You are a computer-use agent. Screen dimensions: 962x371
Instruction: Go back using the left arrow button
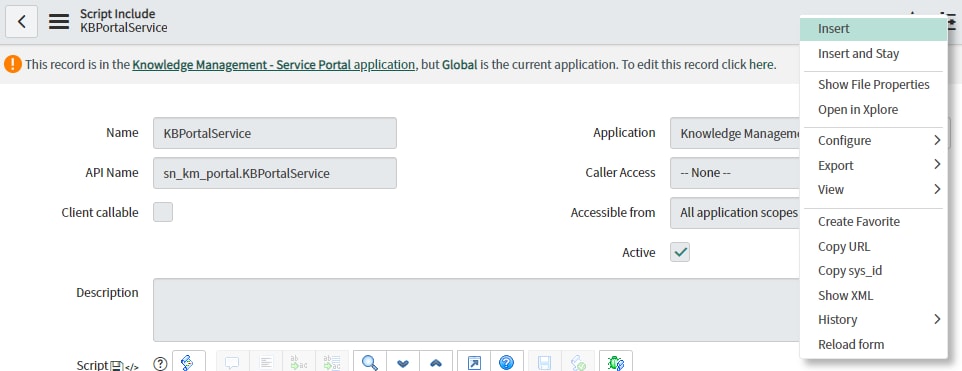[x=21, y=21]
